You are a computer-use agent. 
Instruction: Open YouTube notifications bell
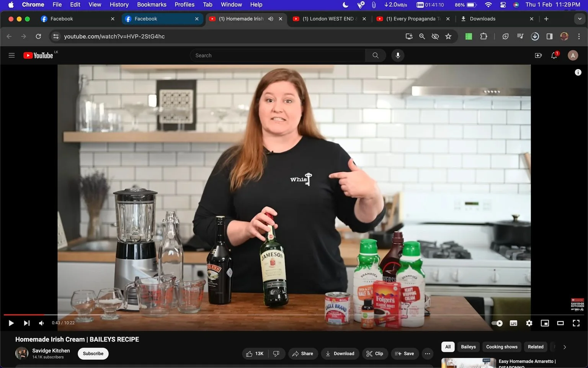click(x=554, y=56)
